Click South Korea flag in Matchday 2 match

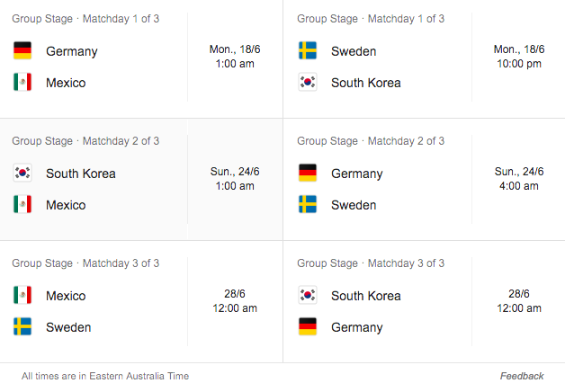click(x=22, y=173)
